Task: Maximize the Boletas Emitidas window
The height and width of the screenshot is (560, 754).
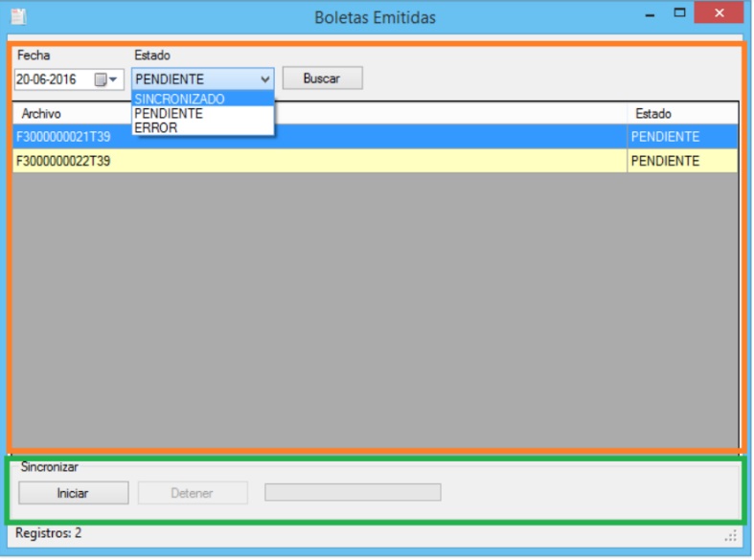Action: 679,13
